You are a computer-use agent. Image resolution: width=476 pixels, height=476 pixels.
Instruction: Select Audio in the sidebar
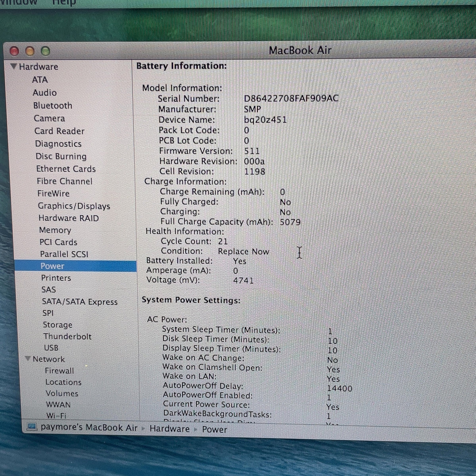(x=44, y=92)
